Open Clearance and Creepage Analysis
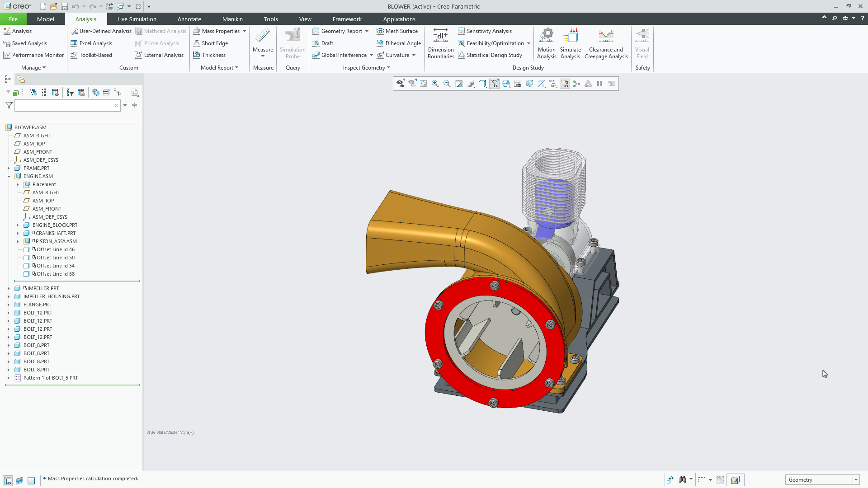868x488 pixels. pyautogui.click(x=606, y=43)
